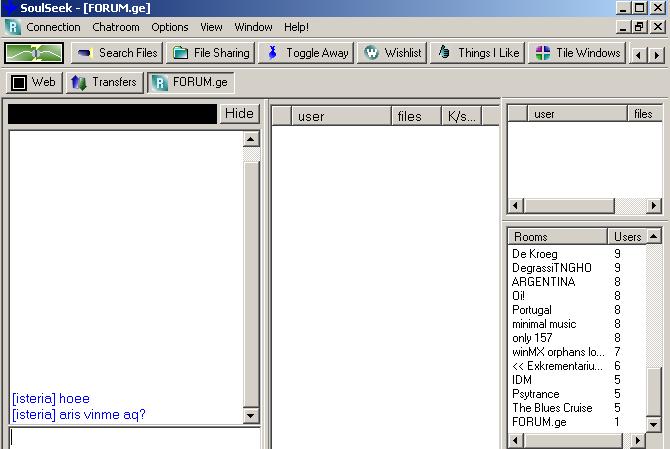670x449 pixels.
Task: Click the black ticker bar
Action: [x=112, y=114]
